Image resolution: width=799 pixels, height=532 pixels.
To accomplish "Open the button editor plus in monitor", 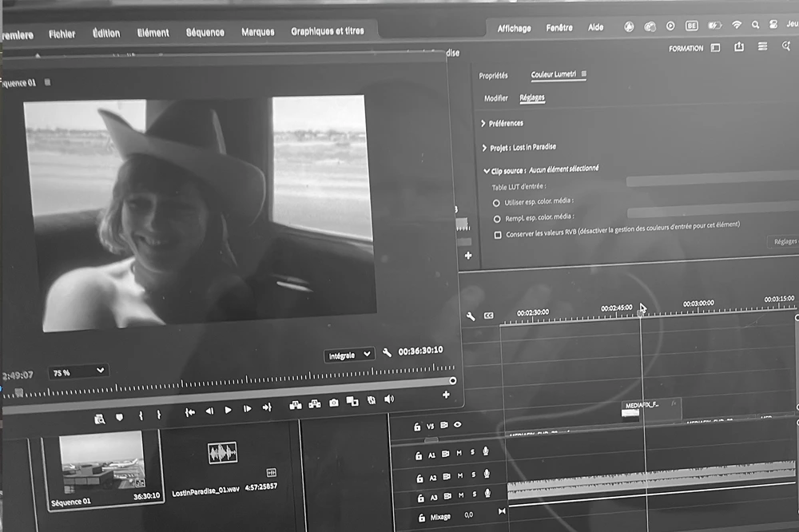I will point(446,395).
